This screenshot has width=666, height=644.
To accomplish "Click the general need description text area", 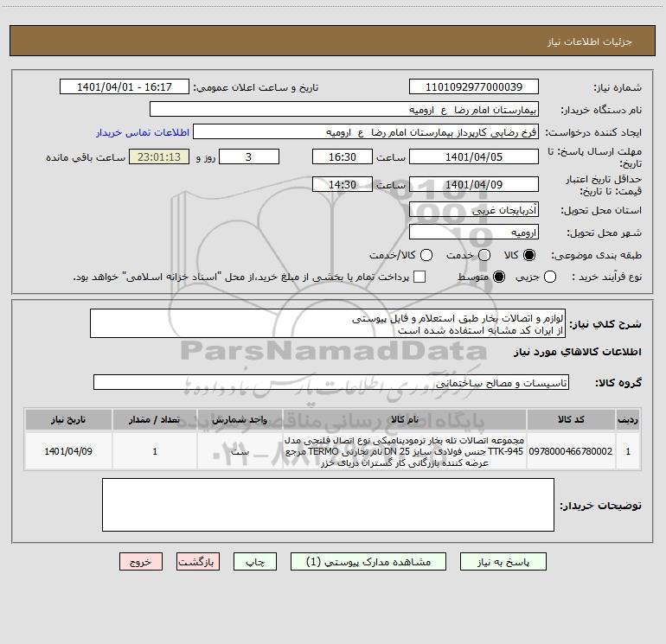I will 328,323.
